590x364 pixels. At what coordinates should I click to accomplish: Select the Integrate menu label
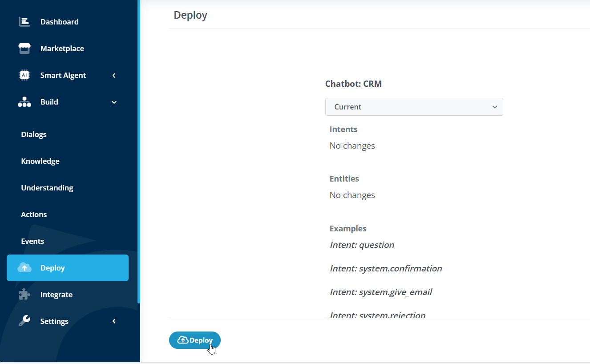pos(56,295)
